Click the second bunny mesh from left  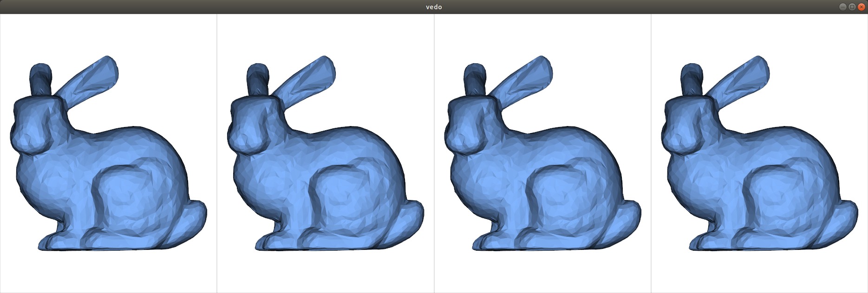[326, 154]
